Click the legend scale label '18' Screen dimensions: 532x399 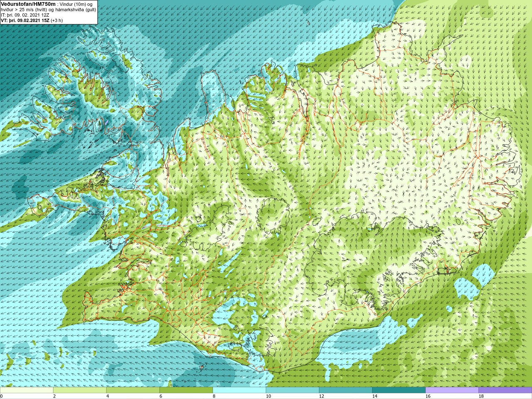tap(481, 396)
